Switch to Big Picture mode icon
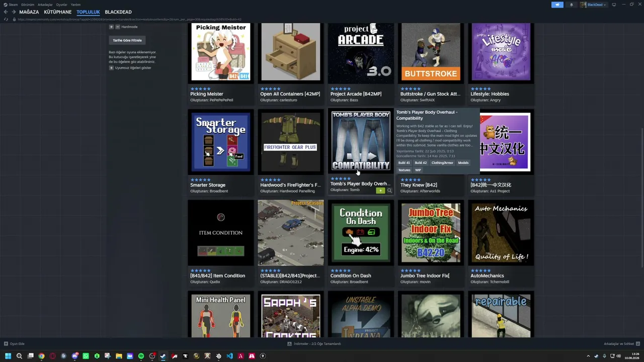 (x=614, y=5)
